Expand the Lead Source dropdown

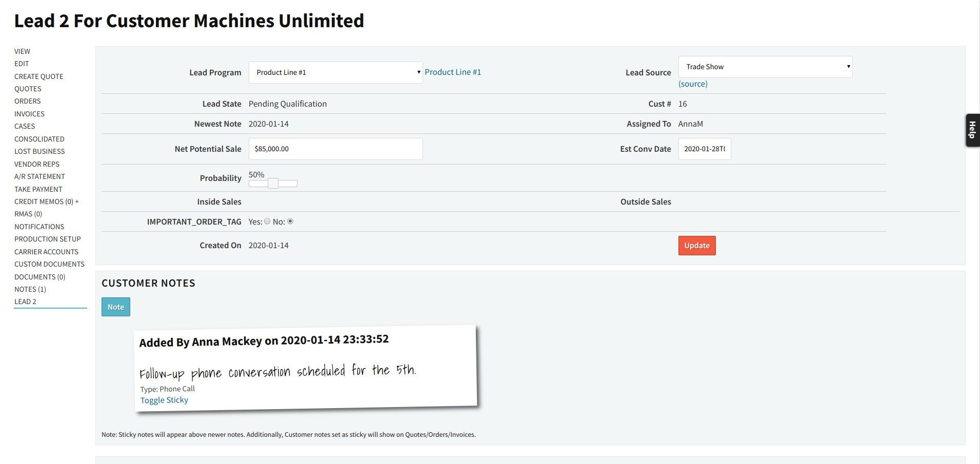tap(765, 67)
